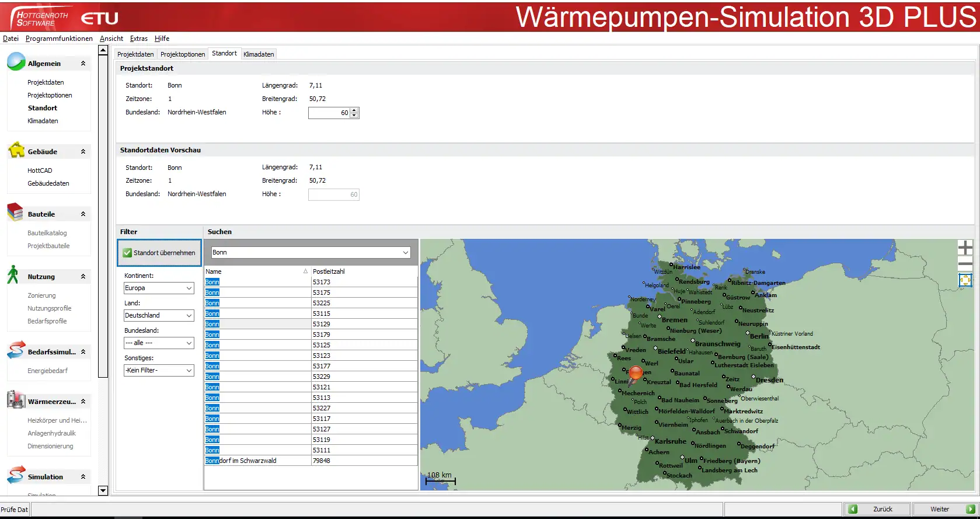The width and height of the screenshot is (980, 519).
Task: Click the Weiter button
Action: (x=945, y=509)
